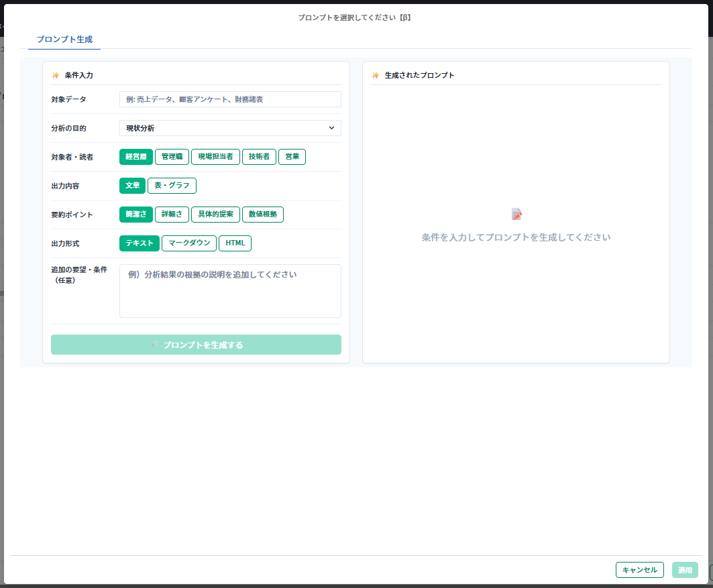Viewport: 713px width, 588px height.
Task: Toggle the 管理職 audience chip
Action: [172, 157]
